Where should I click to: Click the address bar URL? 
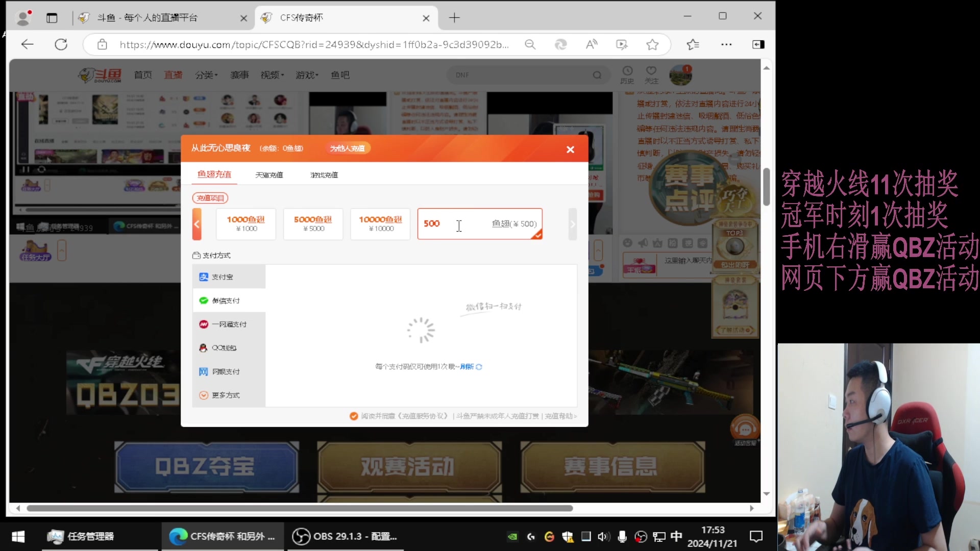tap(314, 44)
